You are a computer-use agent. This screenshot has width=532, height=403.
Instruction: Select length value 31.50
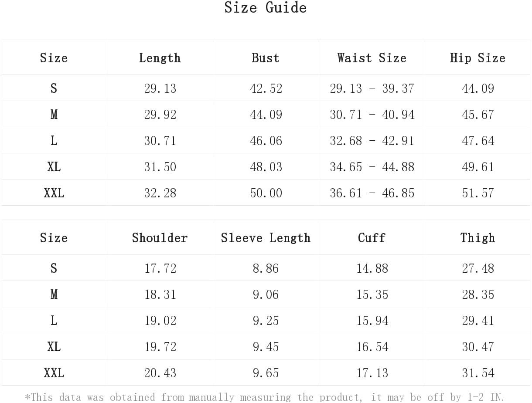pyautogui.click(x=160, y=167)
